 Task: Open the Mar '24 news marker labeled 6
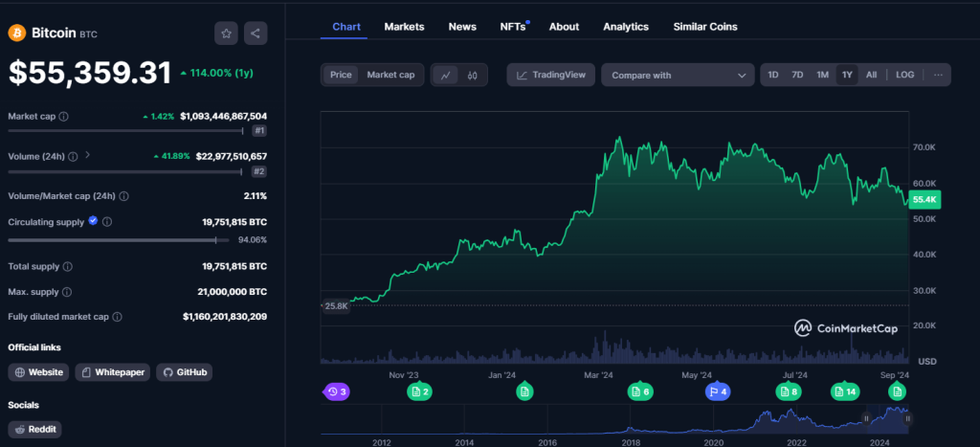coord(640,392)
